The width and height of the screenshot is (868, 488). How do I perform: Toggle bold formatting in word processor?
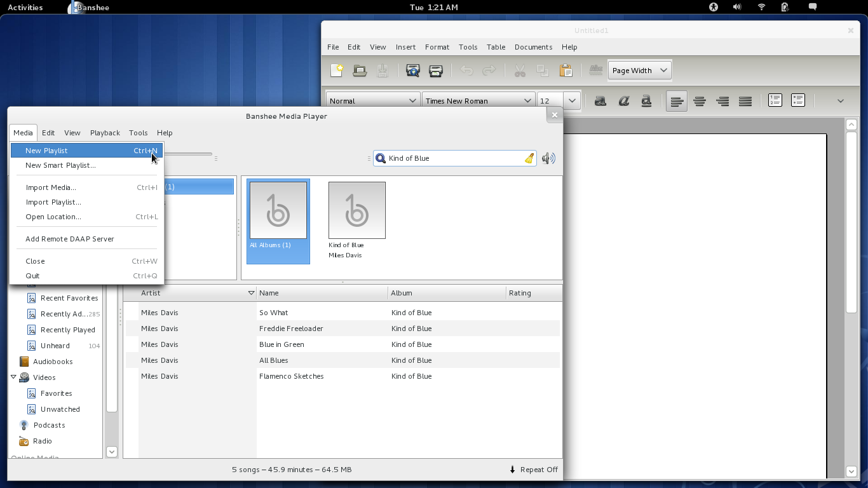click(600, 101)
